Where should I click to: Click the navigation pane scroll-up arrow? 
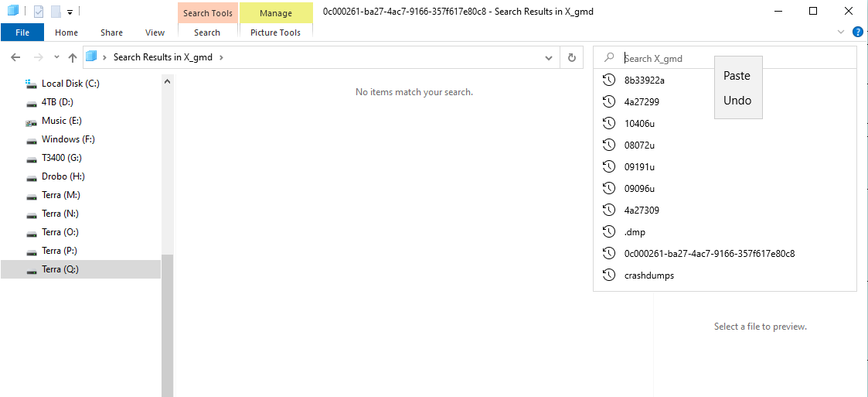coord(167,81)
